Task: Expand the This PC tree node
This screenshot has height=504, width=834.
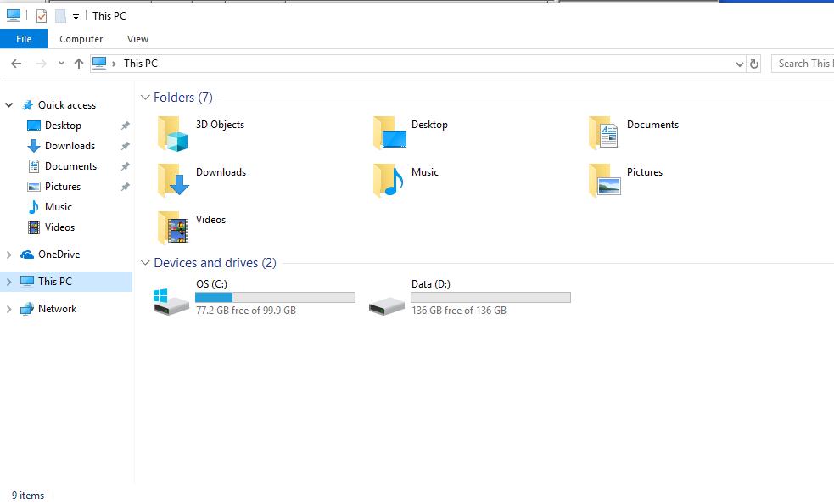Action: (9, 282)
